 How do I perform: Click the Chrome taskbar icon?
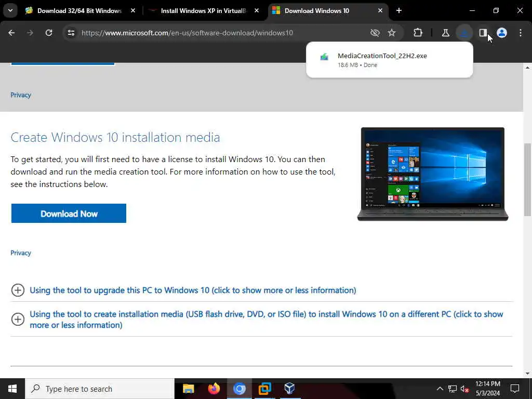[x=239, y=389]
